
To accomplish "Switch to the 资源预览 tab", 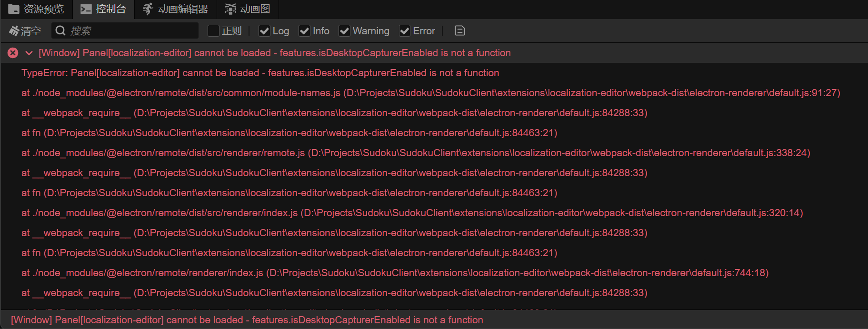I will 43,9.
